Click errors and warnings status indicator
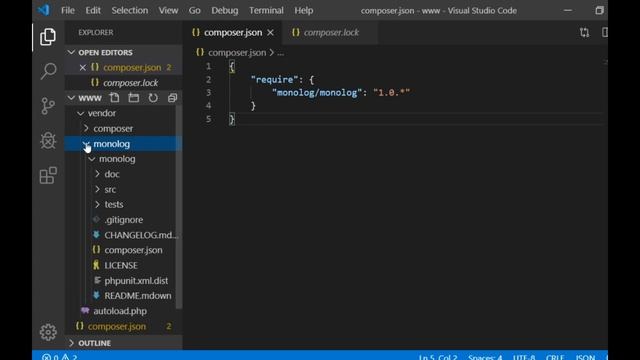 [59, 357]
